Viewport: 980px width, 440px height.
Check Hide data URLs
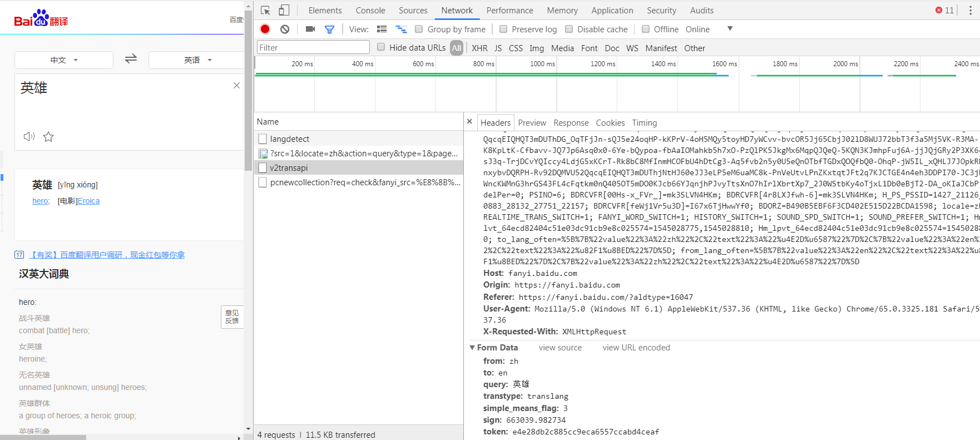381,47
